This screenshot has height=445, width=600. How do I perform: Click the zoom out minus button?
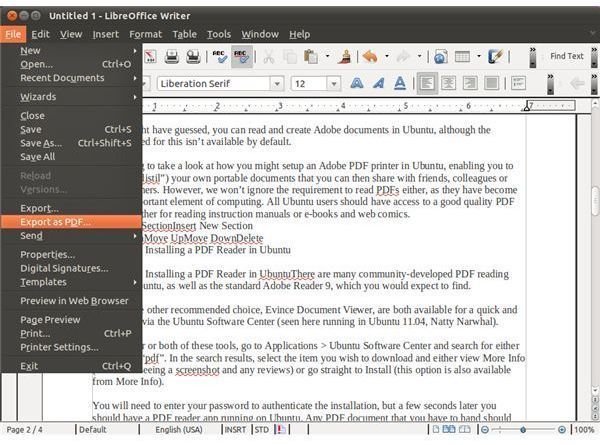(485, 430)
